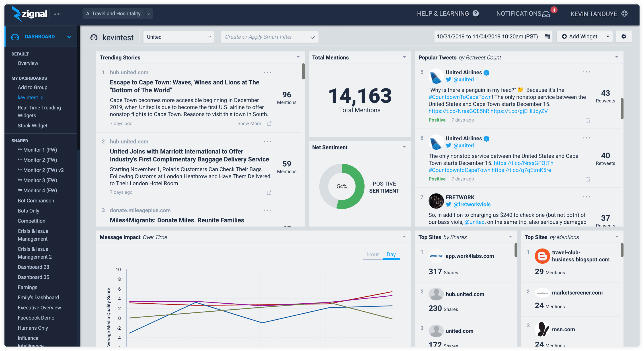Open the user account settings gear icon

(x=624, y=14)
